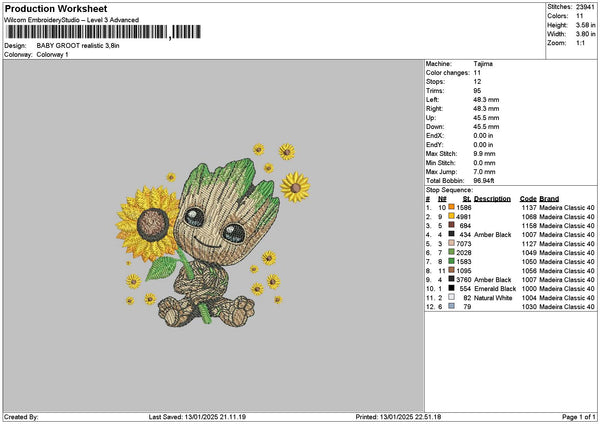Image resolution: width=600 pixels, height=424 pixels.
Task: Pick the brown swatch for code 1056
Action: point(452,270)
